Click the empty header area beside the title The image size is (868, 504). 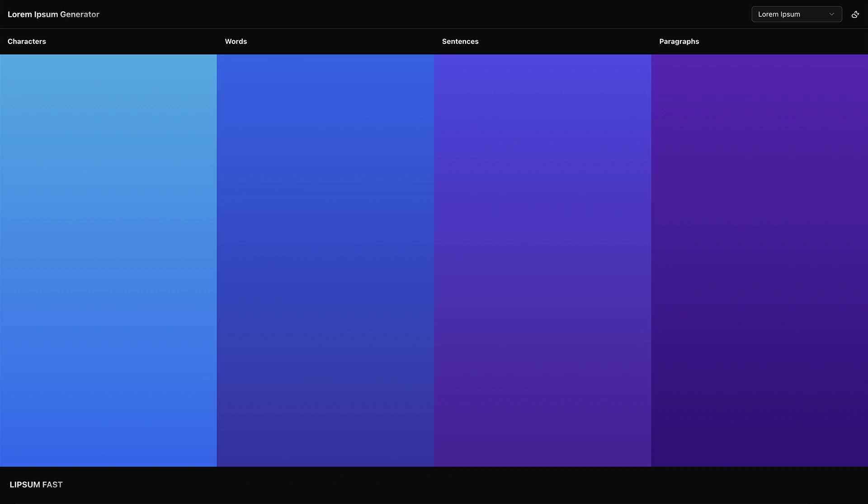coord(407,14)
